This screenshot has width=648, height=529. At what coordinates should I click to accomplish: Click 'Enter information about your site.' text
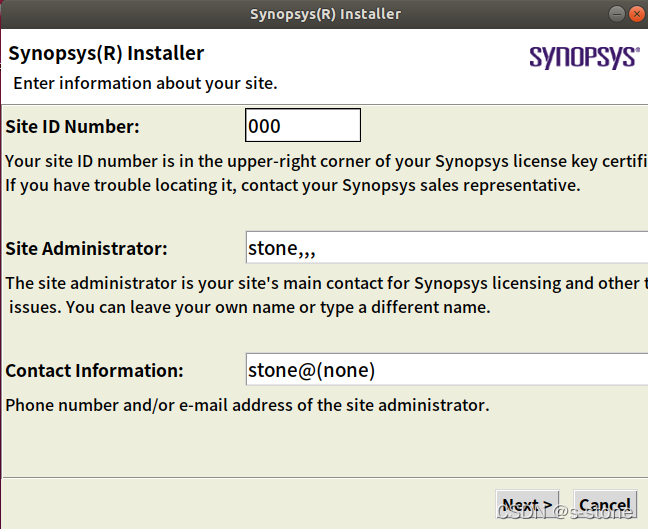point(145,83)
